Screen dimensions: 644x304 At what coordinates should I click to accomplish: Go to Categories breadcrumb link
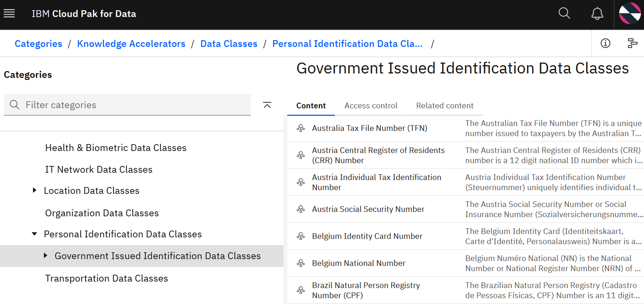[x=38, y=44]
